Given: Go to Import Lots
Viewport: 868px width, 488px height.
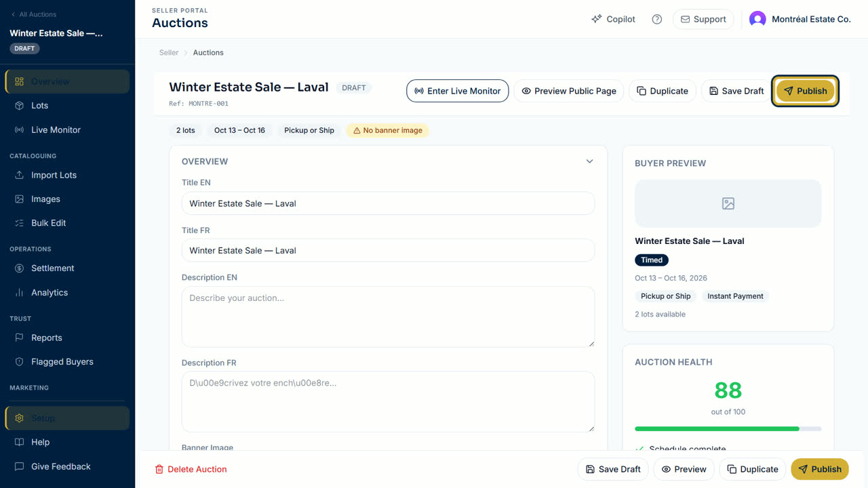Looking at the screenshot, I should [x=67, y=175].
